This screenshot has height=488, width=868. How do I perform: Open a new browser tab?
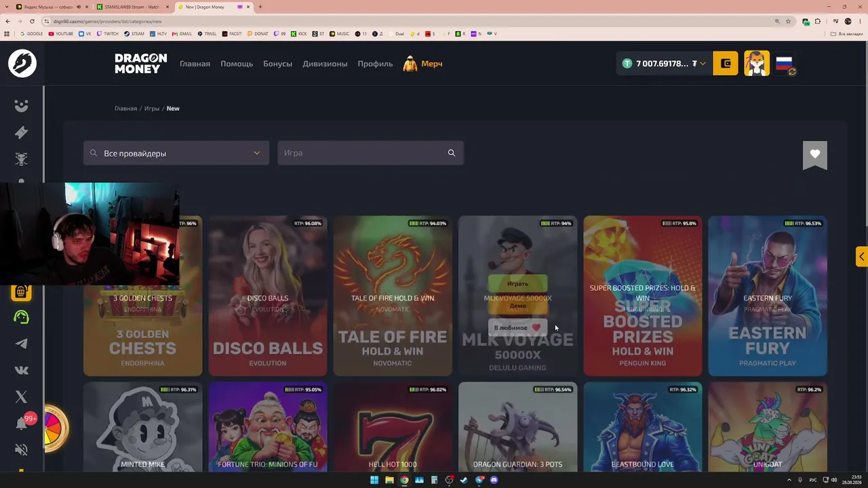point(260,7)
